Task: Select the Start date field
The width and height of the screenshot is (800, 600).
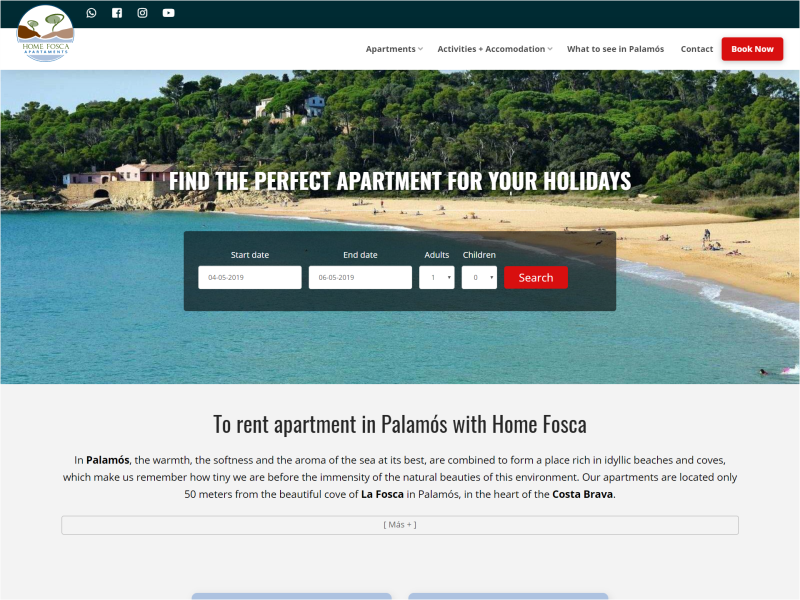Action: (250, 278)
